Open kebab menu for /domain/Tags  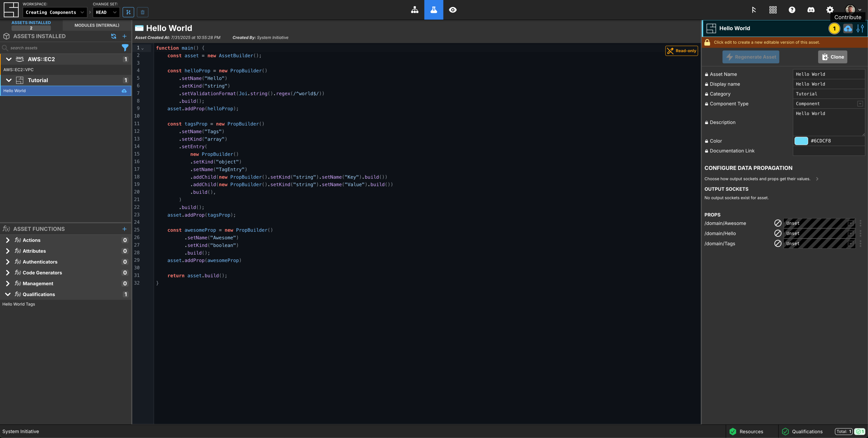[x=860, y=243]
